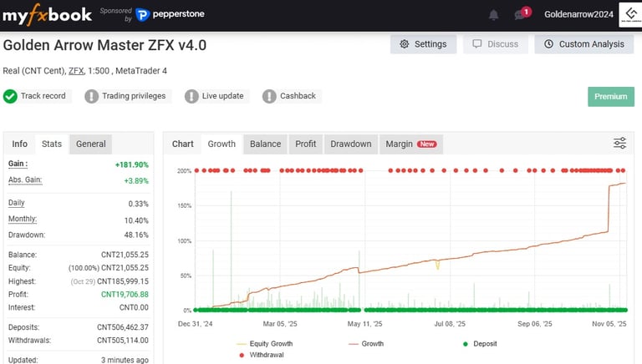Open Custom Analysis

click(583, 44)
